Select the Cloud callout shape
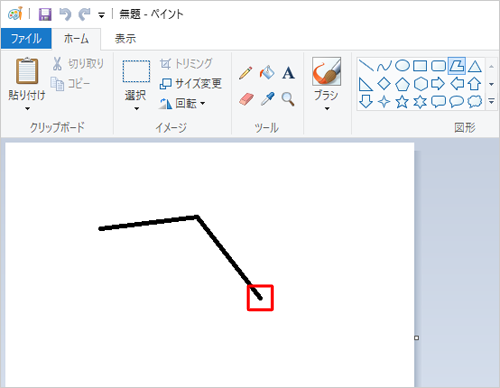500x388 pixels. pos(475,102)
